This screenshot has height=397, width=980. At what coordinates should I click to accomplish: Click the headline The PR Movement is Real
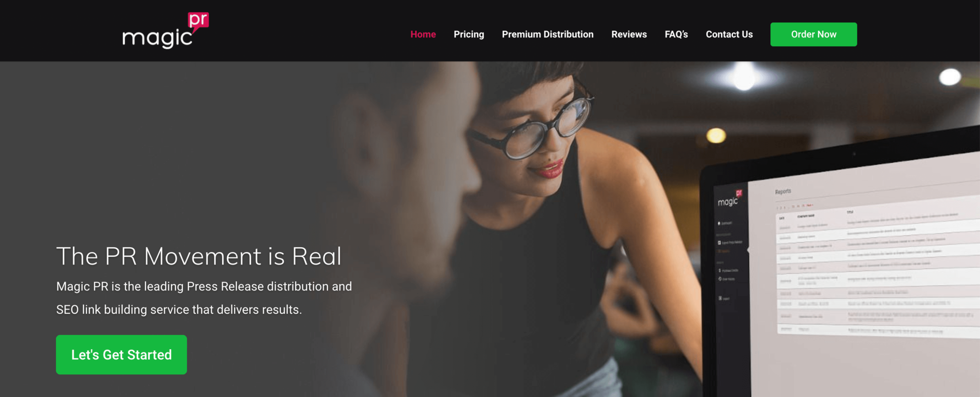click(x=199, y=256)
